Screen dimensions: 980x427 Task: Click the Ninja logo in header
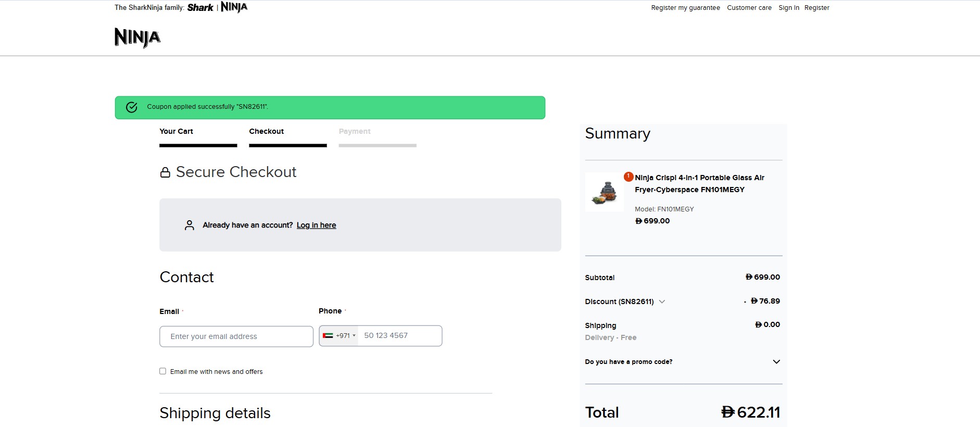point(137,37)
